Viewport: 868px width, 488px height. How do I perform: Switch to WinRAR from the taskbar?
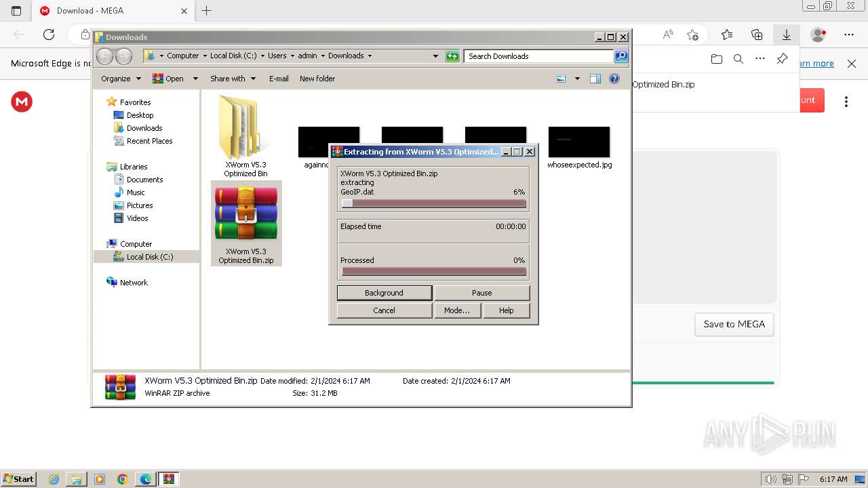coord(168,479)
